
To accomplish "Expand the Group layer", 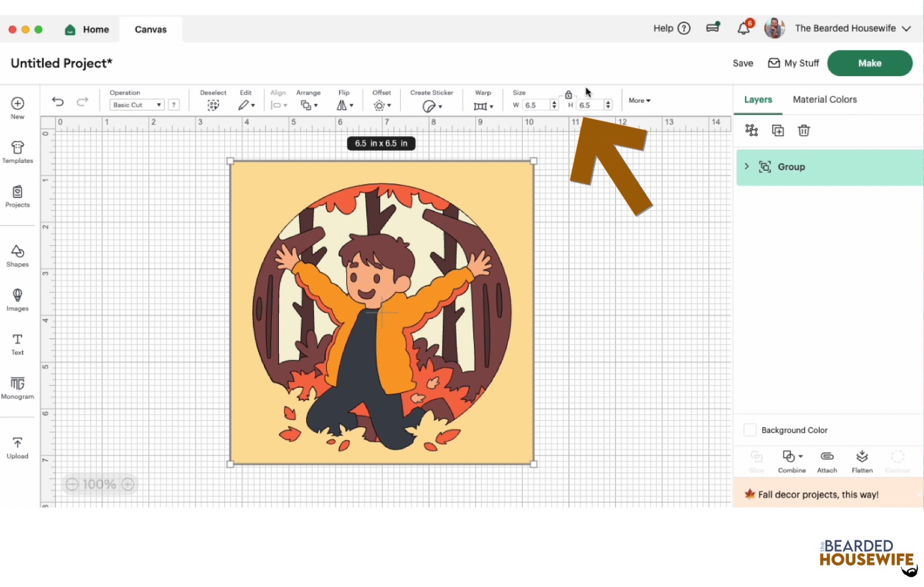I will point(747,167).
